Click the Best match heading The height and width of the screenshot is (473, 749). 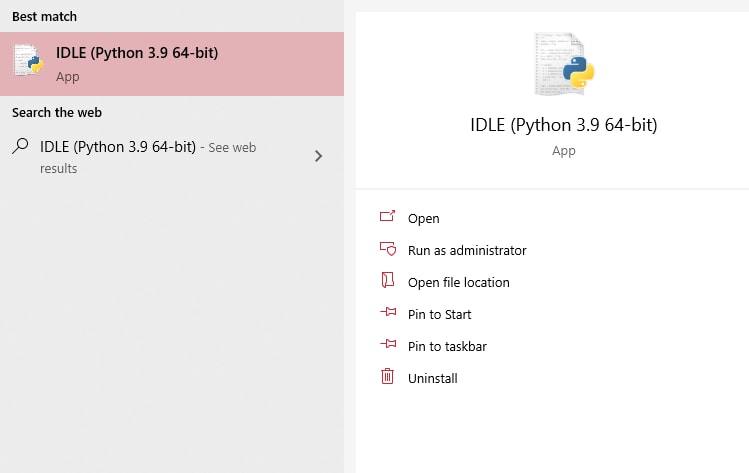[x=44, y=16]
